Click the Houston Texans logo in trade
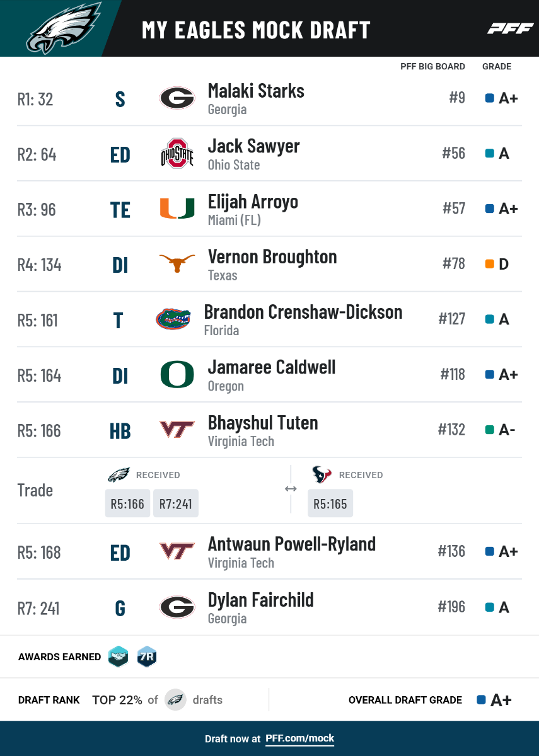 [x=322, y=474]
